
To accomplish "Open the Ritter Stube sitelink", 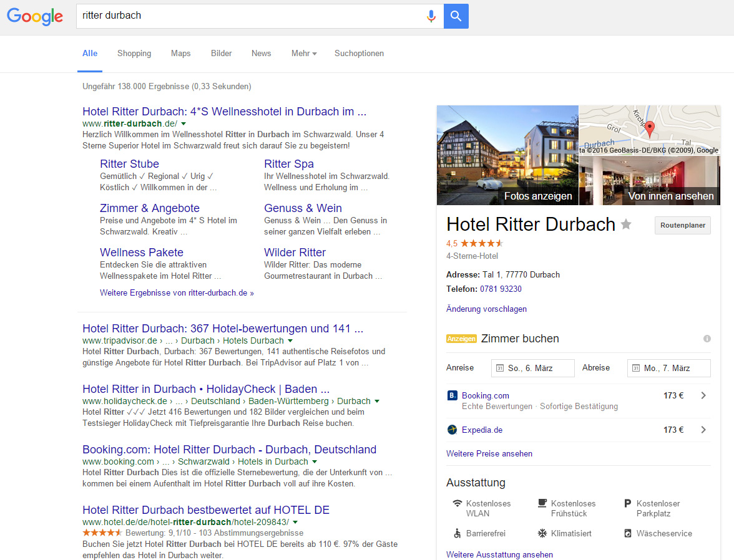I will coord(129,164).
